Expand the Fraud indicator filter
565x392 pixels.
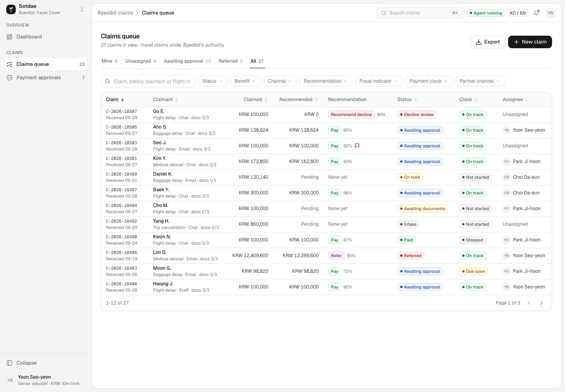click(x=379, y=81)
